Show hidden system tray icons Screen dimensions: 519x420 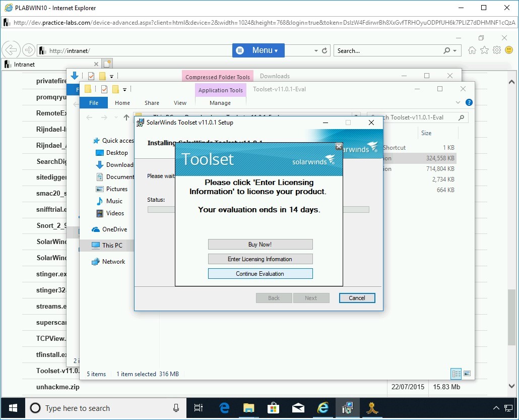[x=495, y=408]
